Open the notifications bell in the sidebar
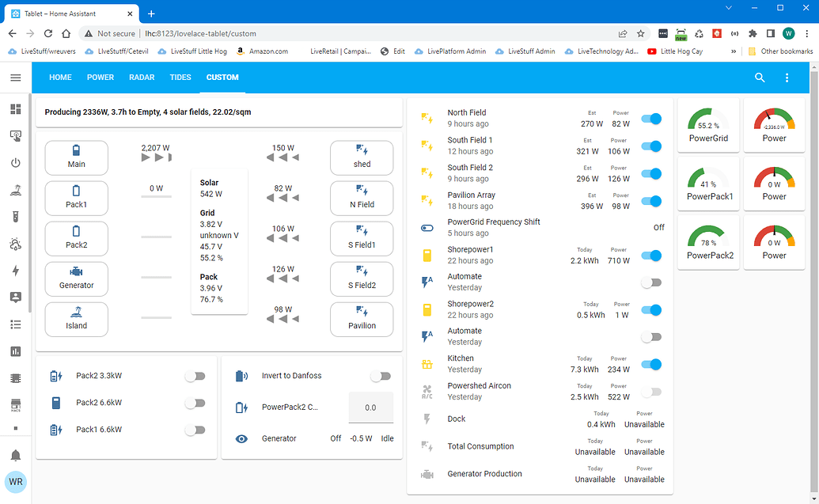Viewport: 819px width, 504px height. [x=15, y=455]
